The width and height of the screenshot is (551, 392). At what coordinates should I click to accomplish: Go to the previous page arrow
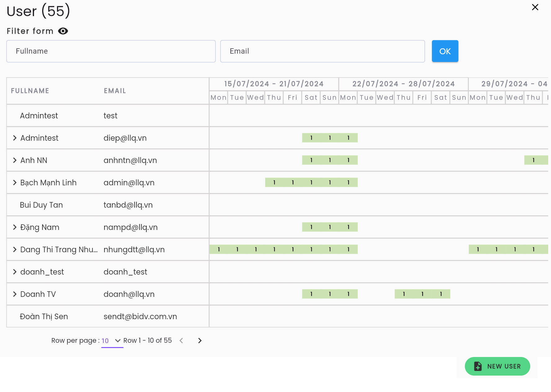pyautogui.click(x=181, y=341)
